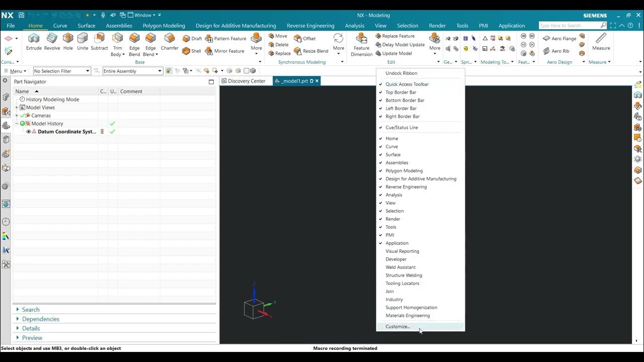Switch to the Assemblies ribbon tab
Image resolution: width=644 pixels, height=362 pixels.
pos(119,26)
